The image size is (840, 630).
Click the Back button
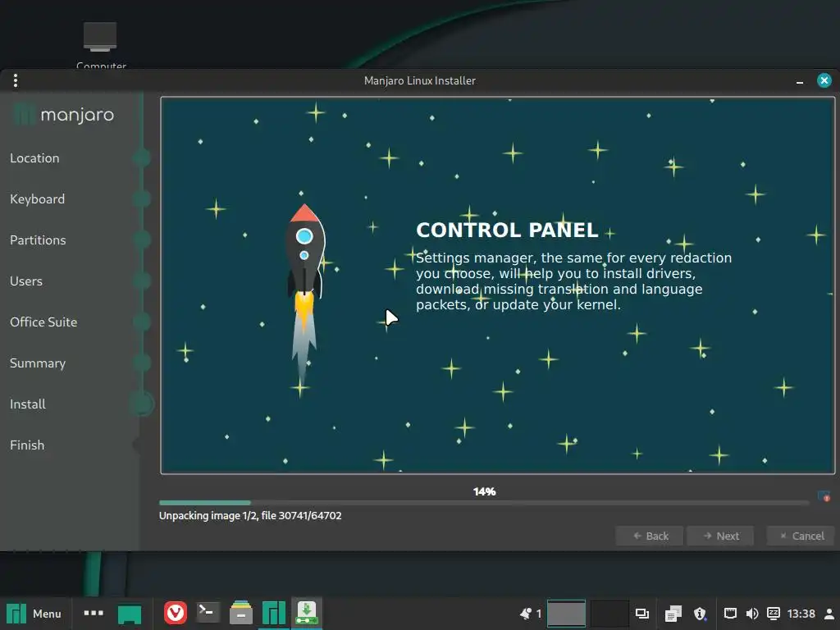[x=650, y=536]
